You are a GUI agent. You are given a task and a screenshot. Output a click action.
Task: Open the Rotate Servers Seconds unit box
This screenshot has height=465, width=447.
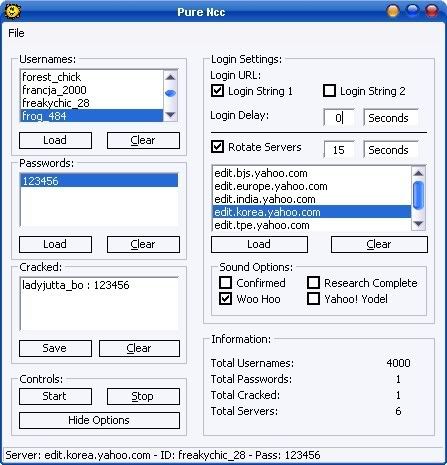tap(391, 150)
